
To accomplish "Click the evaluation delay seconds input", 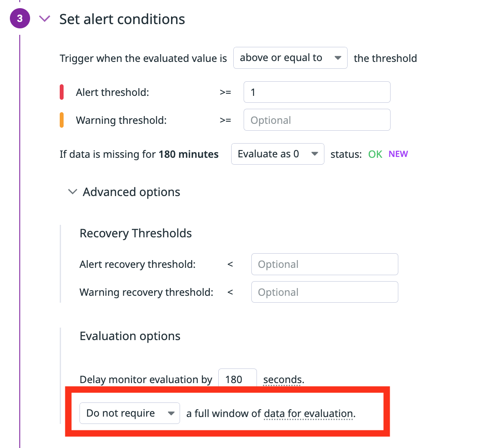I will click(x=237, y=379).
